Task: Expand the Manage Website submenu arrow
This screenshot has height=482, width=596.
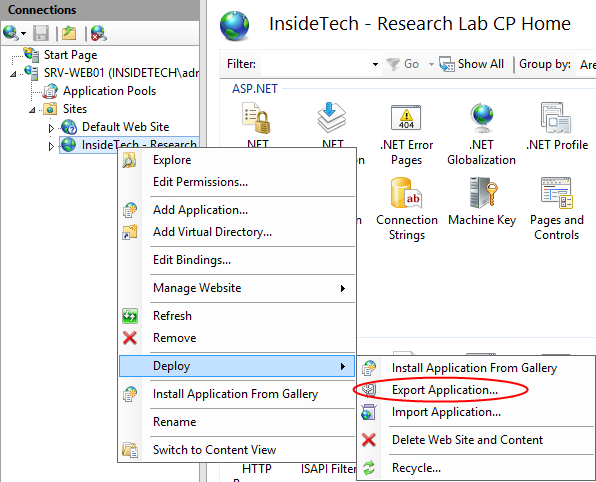Action: pyautogui.click(x=343, y=289)
